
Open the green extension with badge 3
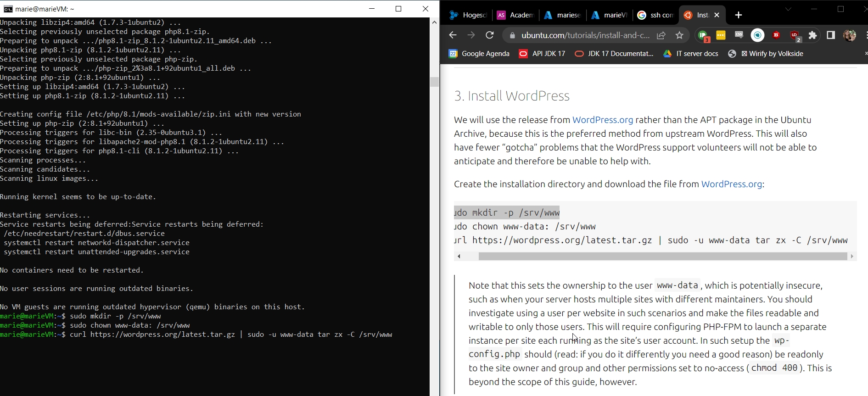(703, 36)
